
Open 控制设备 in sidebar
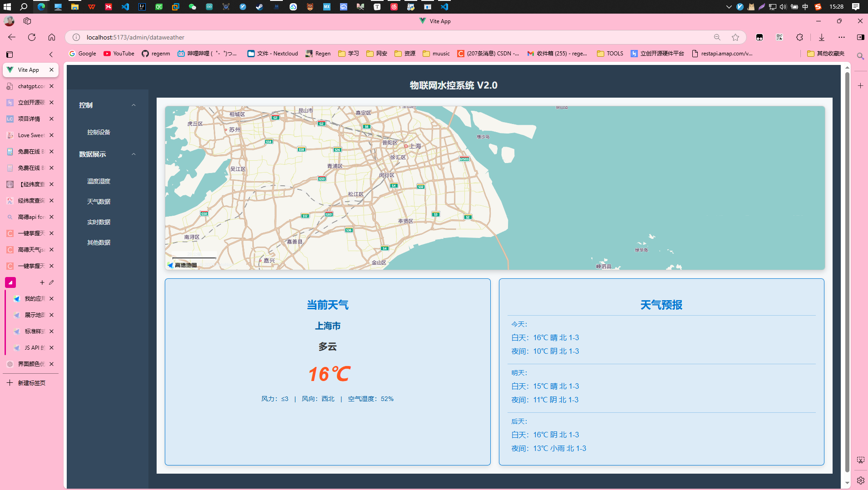click(99, 132)
